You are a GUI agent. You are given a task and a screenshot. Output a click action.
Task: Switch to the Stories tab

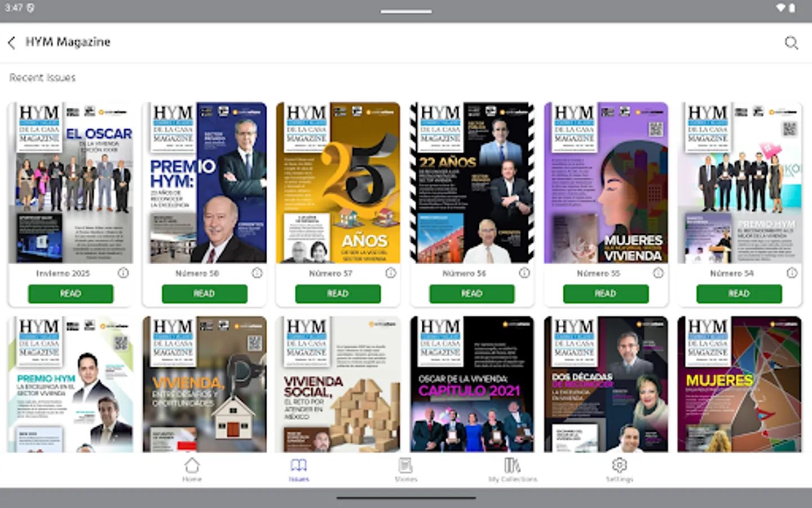tap(405, 470)
